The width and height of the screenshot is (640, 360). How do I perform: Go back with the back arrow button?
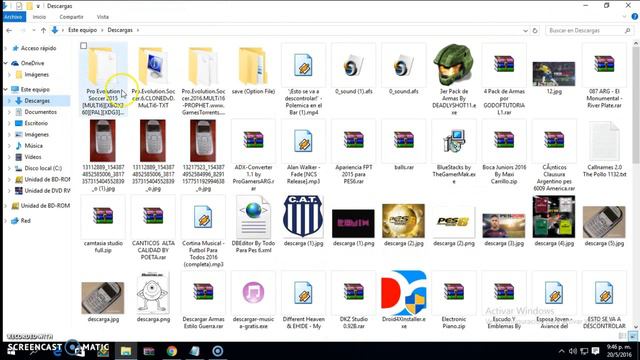pyautogui.click(x=9, y=31)
